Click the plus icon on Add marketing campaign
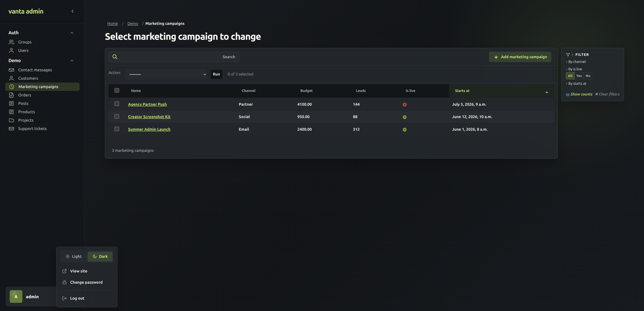 496,57
